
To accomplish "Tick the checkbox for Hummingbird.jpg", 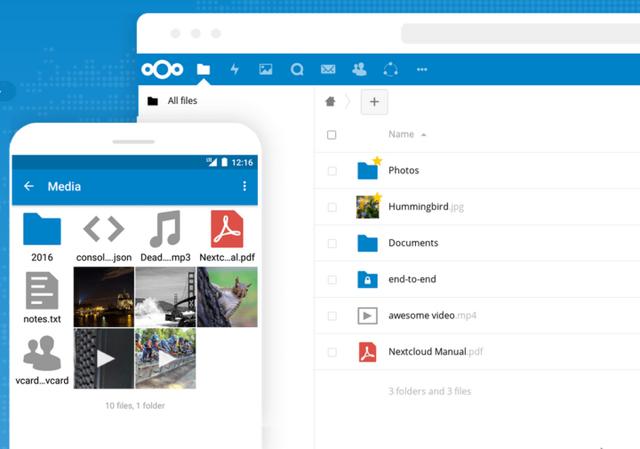I will (332, 207).
